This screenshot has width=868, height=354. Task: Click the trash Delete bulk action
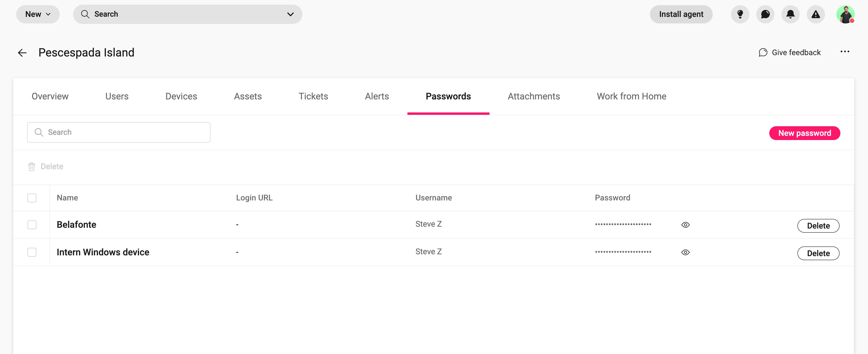click(x=46, y=166)
